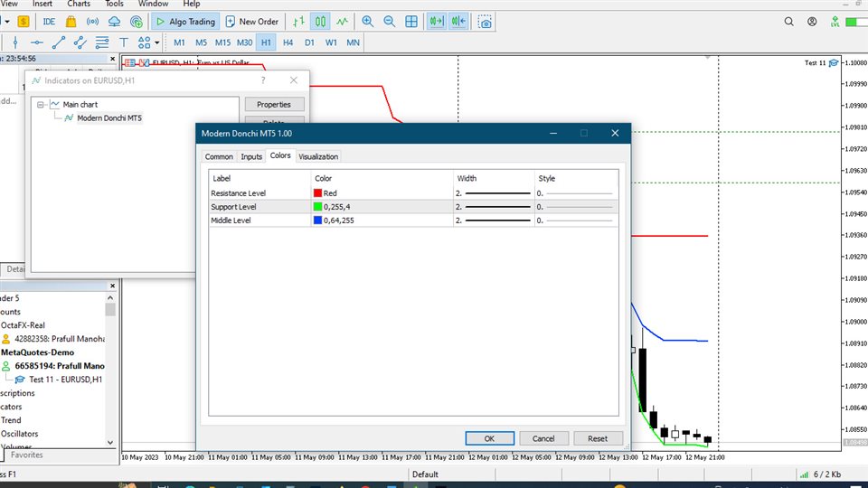
Task: Select the H4 timeframe
Action: pos(288,42)
